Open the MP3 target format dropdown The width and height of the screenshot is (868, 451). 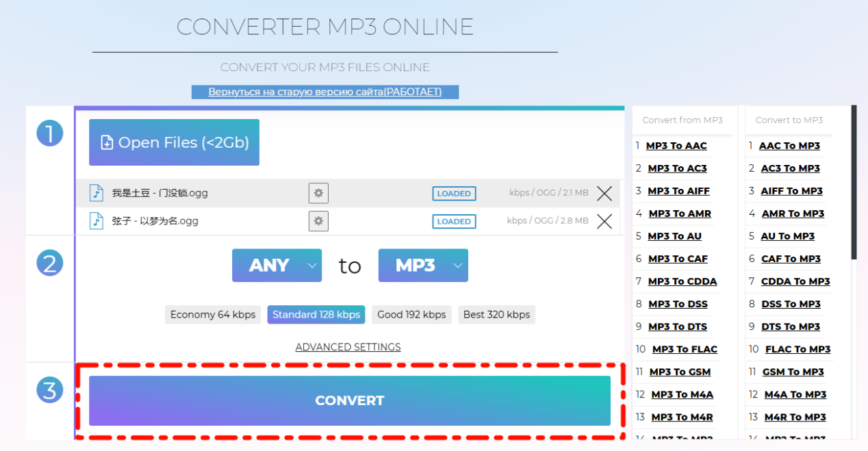[423, 266]
